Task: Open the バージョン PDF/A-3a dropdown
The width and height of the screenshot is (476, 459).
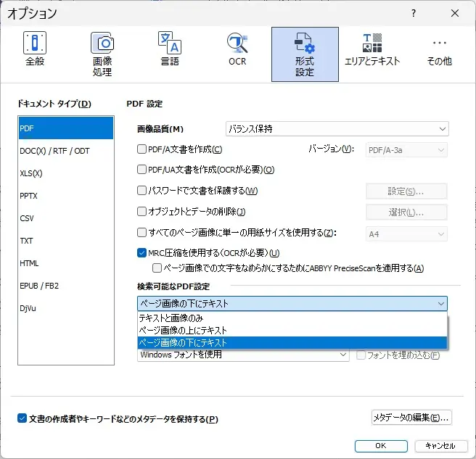Action: coord(406,150)
